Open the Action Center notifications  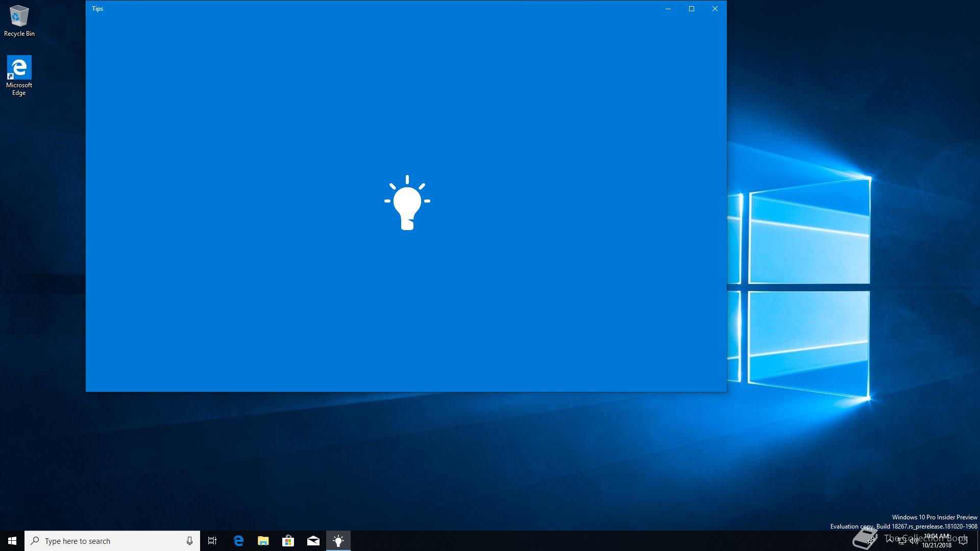coord(963,541)
